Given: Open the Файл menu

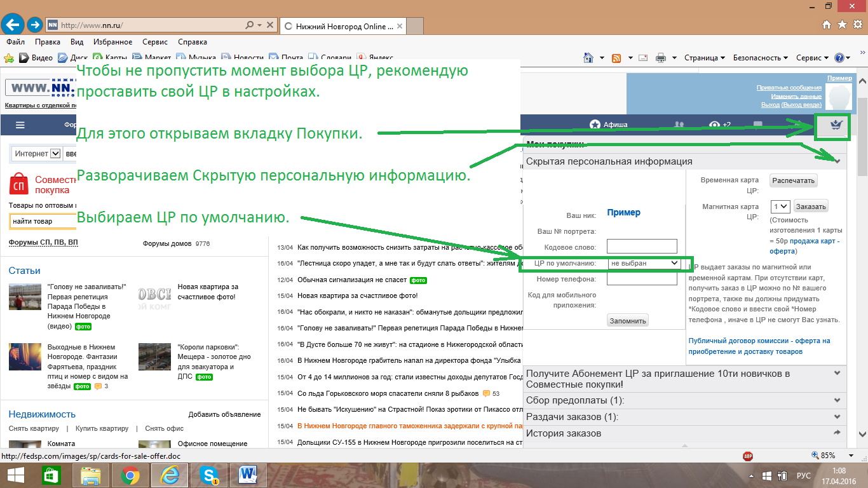Looking at the screenshot, I should click(15, 42).
